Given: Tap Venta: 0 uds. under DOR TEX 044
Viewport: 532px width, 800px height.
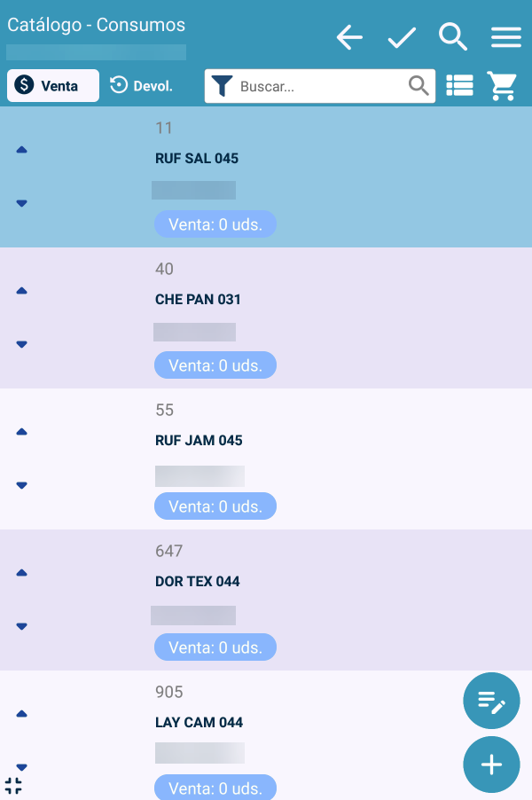Looking at the screenshot, I should point(215,647).
